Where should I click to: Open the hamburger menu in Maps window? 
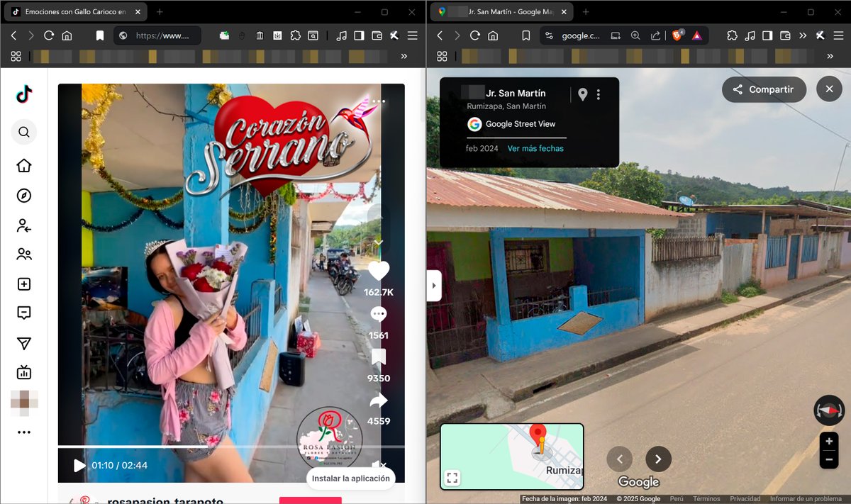pyautogui.click(x=838, y=35)
